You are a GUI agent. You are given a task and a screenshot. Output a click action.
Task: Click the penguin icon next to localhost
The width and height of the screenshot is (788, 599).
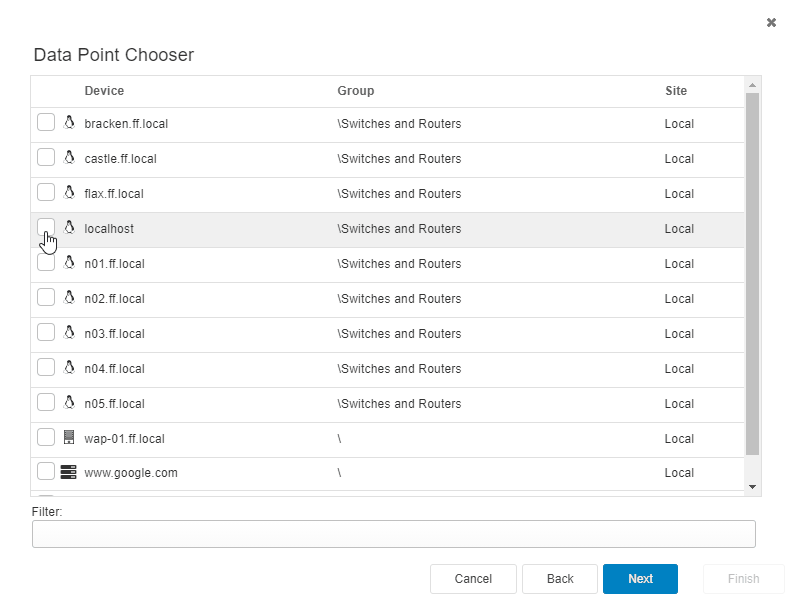tap(69, 228)
